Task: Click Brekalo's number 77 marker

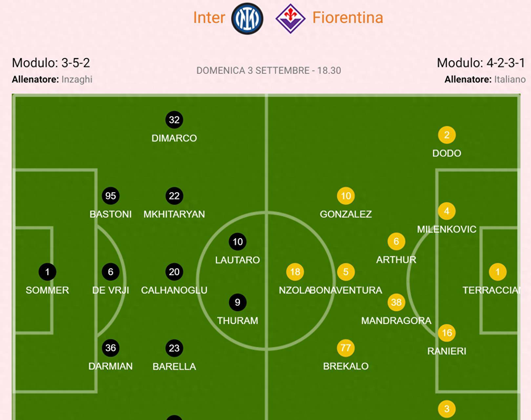Action: 346,348
